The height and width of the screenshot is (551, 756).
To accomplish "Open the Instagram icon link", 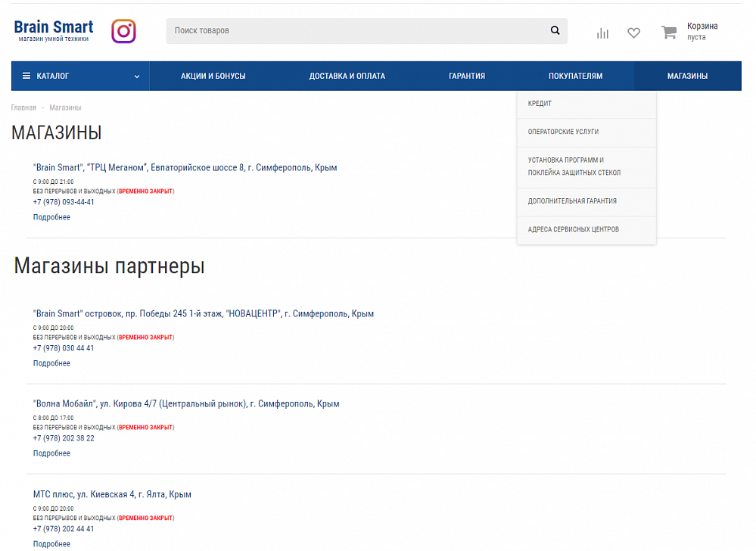I will pyautogui.click(x=123, y=31).
